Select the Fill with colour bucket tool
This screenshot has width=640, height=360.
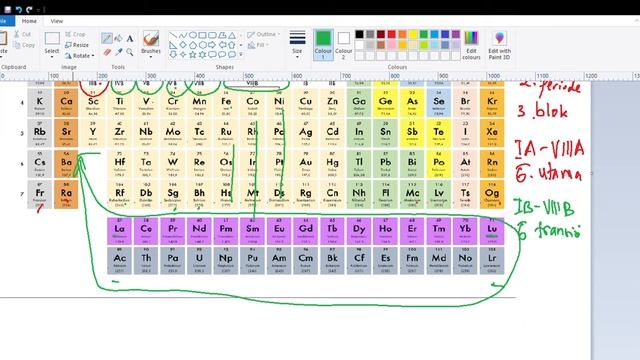(118, 39)
